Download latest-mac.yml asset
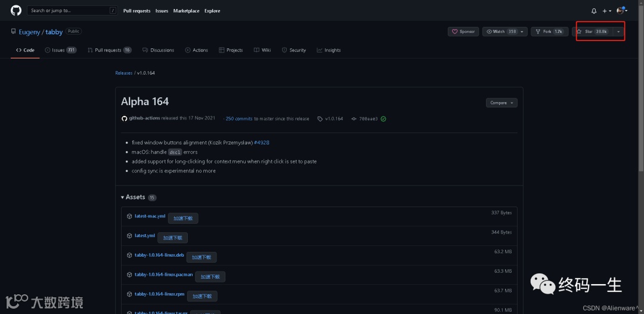Viewport: 644px width, 314px height. pos(150,216)
